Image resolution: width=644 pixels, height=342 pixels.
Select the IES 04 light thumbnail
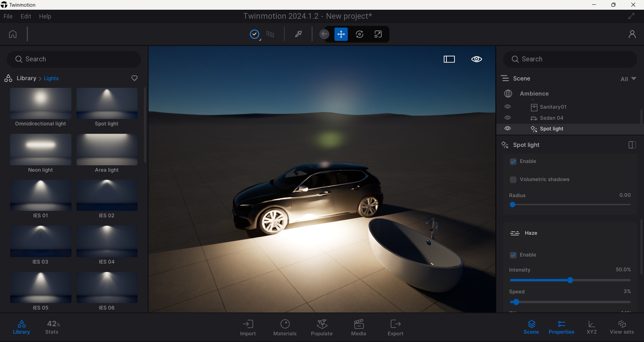click(x=107, y=241)
